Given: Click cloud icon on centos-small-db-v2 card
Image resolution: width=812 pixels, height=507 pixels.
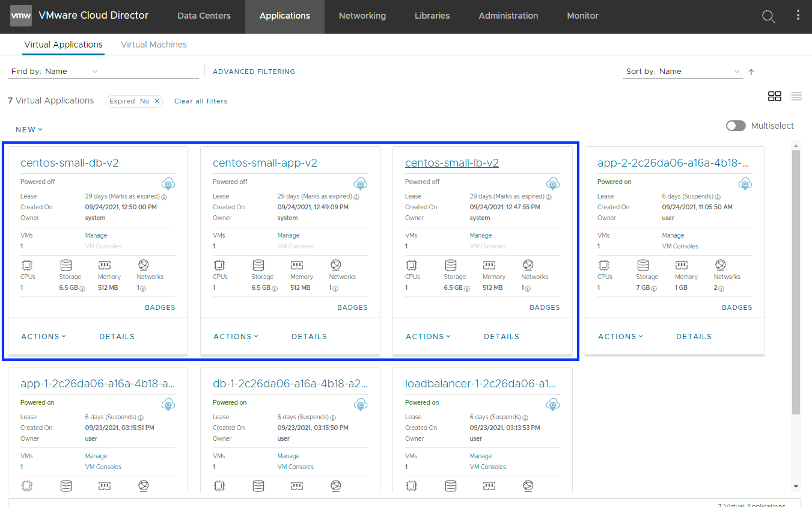Looking at the screenshot, I should pyautogui.click(x=168, y=183).
